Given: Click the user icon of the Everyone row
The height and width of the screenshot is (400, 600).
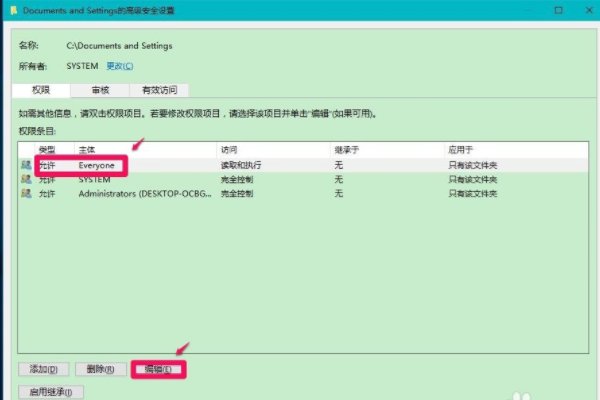Looking at the screenshot, I should 26,165.
